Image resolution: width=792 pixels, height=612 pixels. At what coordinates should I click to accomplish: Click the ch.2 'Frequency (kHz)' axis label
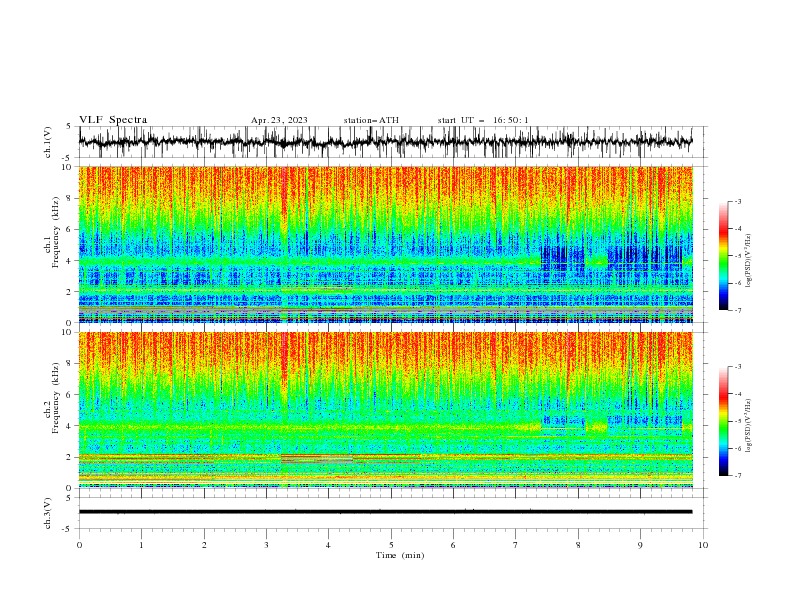(x=56, y=397)
